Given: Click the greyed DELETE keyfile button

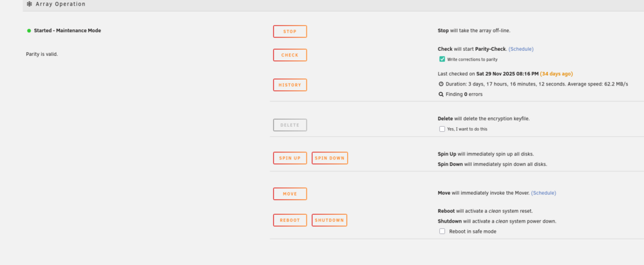Looking at the screenshot, I should (x=290, y=125).
